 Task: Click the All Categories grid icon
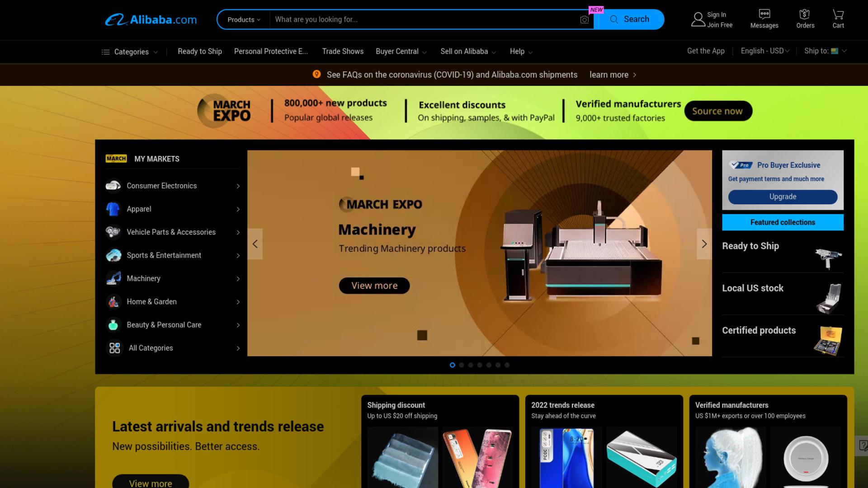[114, 348]
